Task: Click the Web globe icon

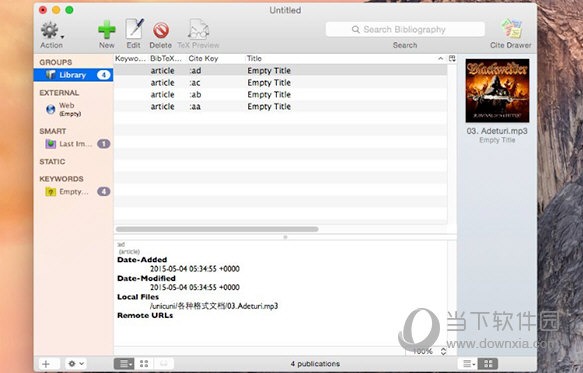Action: pyautogui.click(x=51, y=109)
